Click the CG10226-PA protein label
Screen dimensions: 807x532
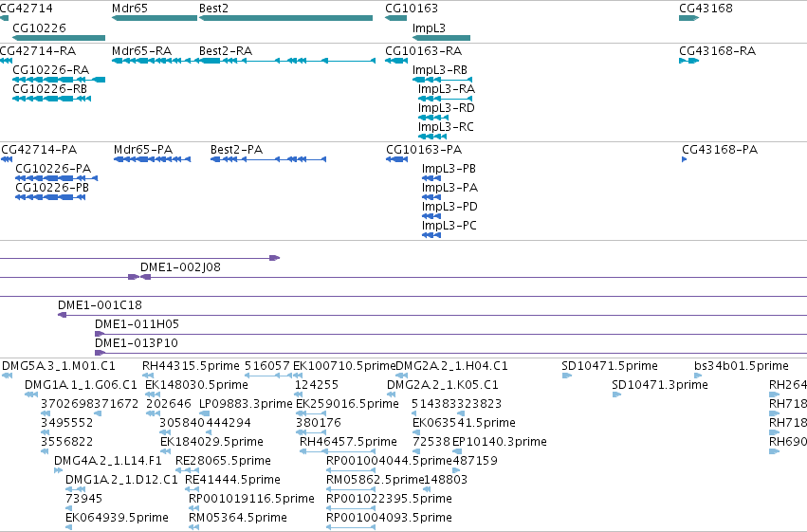(53, 169)
